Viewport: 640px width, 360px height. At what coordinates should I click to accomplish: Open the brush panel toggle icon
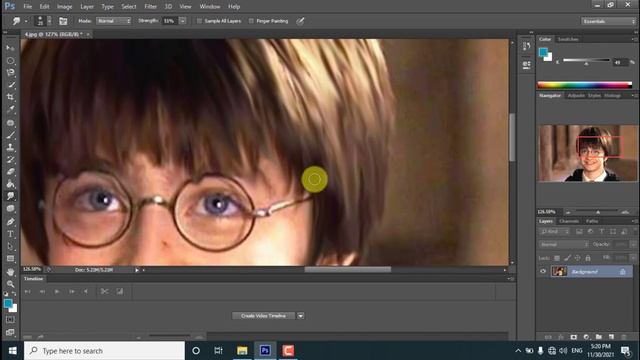63,21
